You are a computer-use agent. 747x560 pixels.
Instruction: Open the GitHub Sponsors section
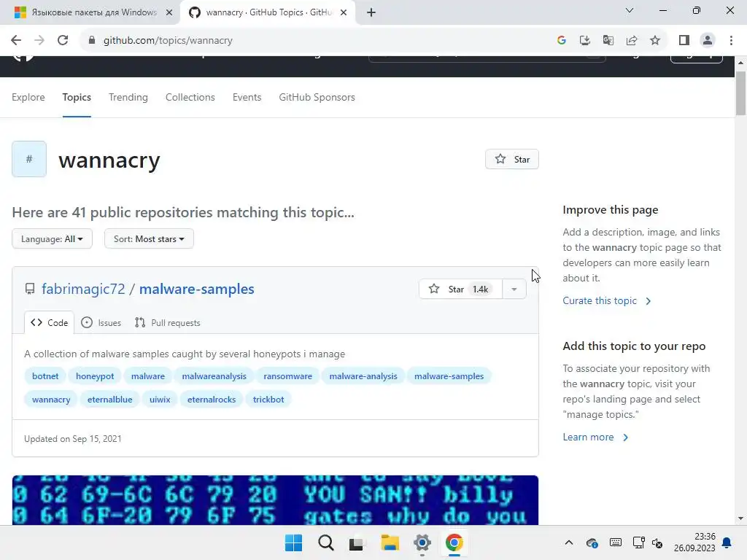pos(317,97)
